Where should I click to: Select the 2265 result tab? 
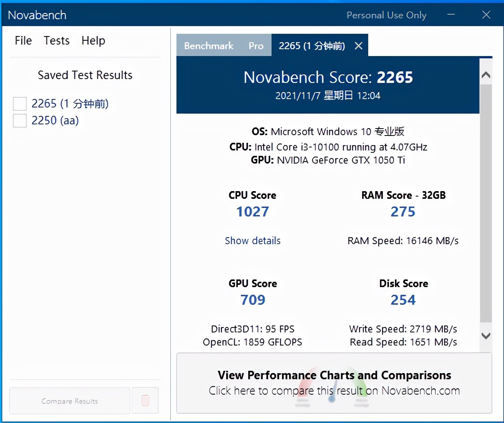point(311,46)
